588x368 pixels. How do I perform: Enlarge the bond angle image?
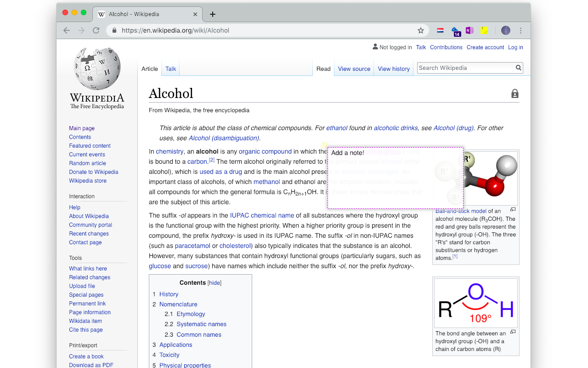click(x=513, y=332)
